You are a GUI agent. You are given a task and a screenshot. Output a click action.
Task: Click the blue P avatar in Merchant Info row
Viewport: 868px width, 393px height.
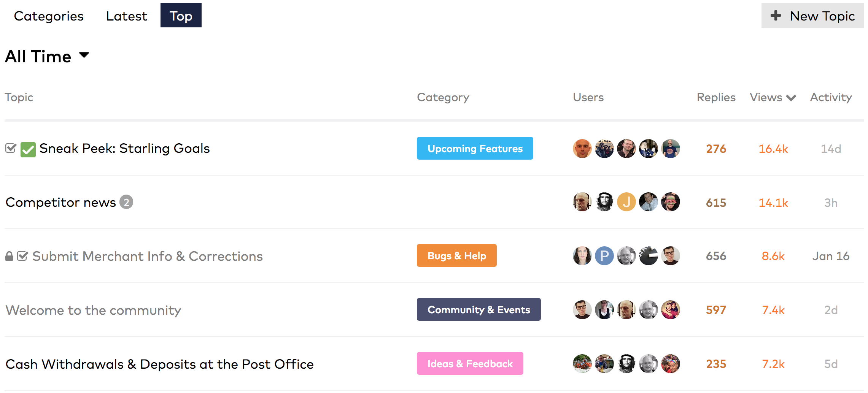(x=604, y=256)
